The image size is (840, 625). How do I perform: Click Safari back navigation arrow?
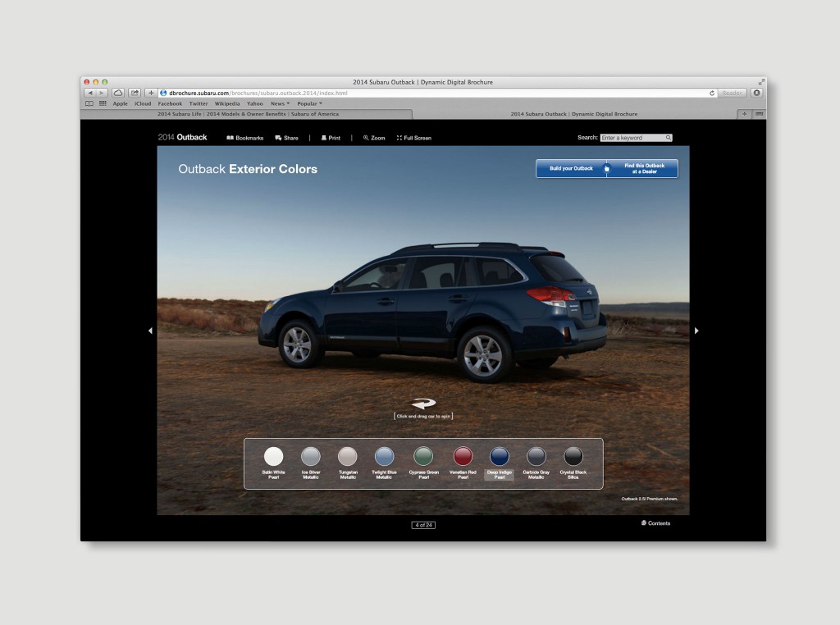coord(90,94)
